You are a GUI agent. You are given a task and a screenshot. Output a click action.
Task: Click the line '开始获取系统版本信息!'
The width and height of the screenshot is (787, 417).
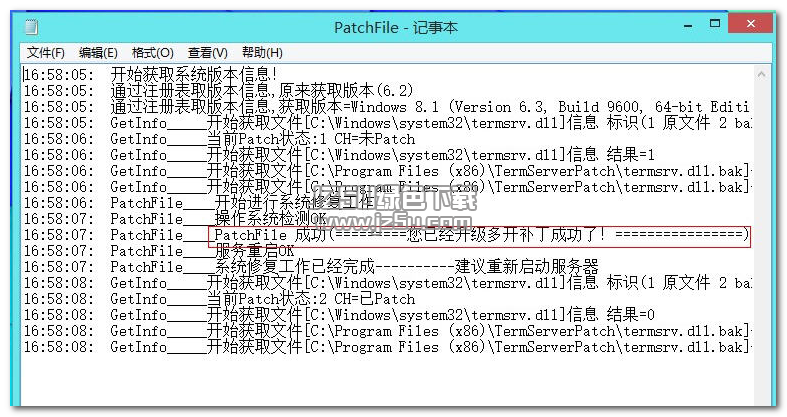point(151,75)
